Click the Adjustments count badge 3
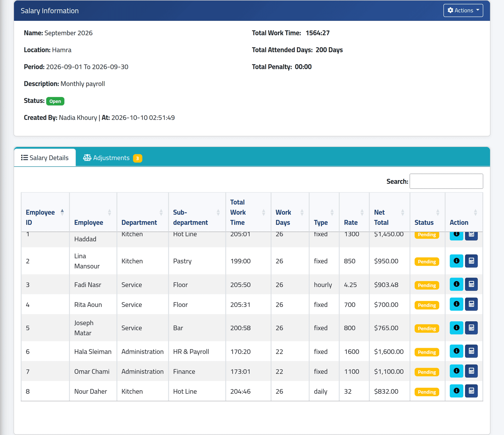Viewport: 504px width, 435px height. 137,158
